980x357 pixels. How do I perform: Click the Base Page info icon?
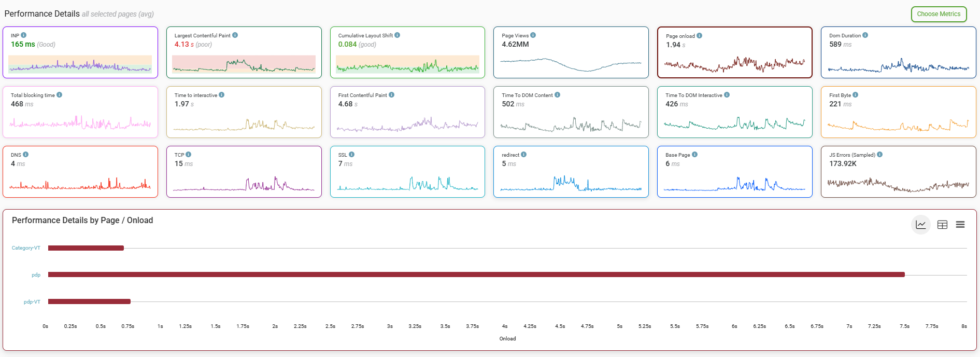pos(695,155)
